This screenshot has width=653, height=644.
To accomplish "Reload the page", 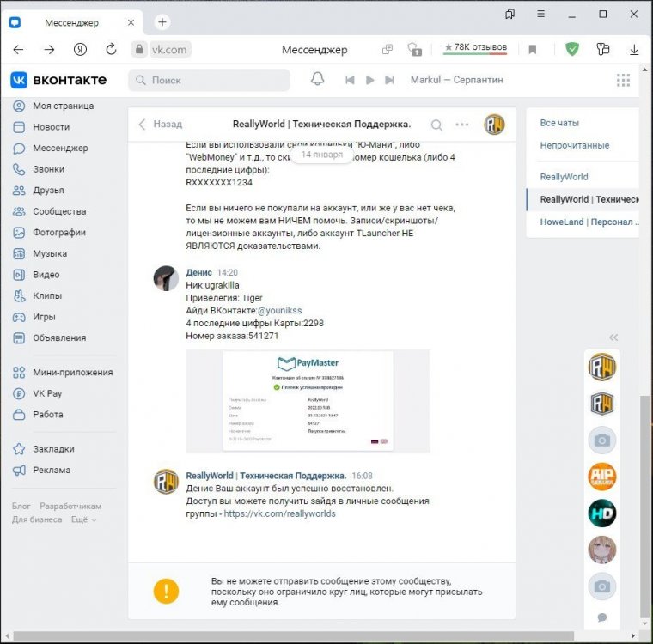I will 111,50.
